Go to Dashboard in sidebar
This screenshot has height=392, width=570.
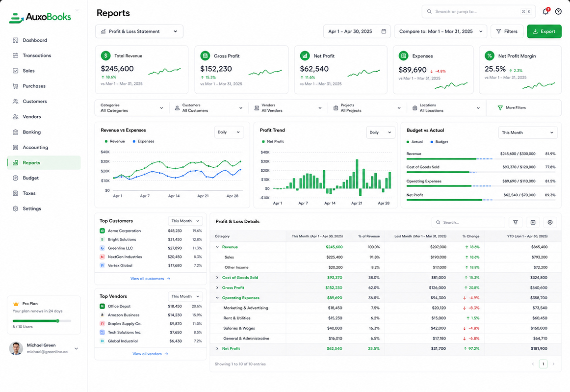pyautogui.click(x=44, y=40)
